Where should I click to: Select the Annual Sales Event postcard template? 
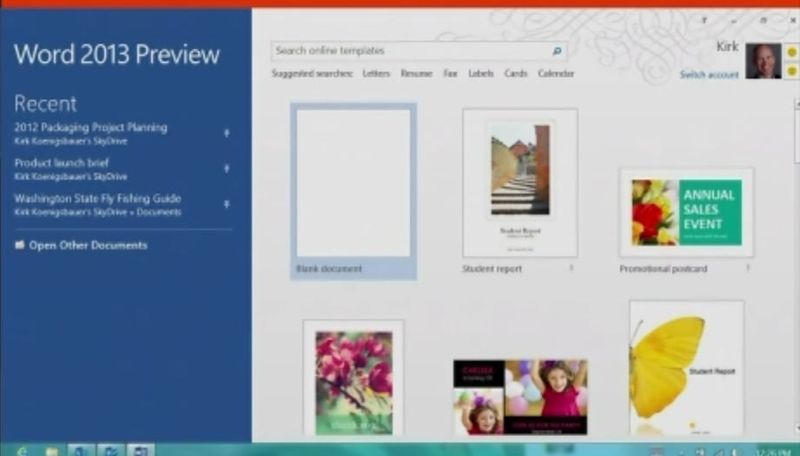coord(686,213)
